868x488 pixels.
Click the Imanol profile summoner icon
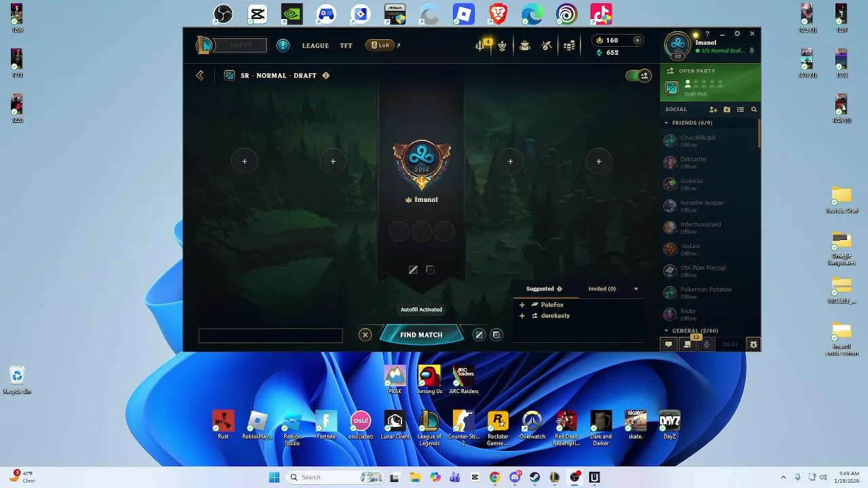(x=677, y=45)
